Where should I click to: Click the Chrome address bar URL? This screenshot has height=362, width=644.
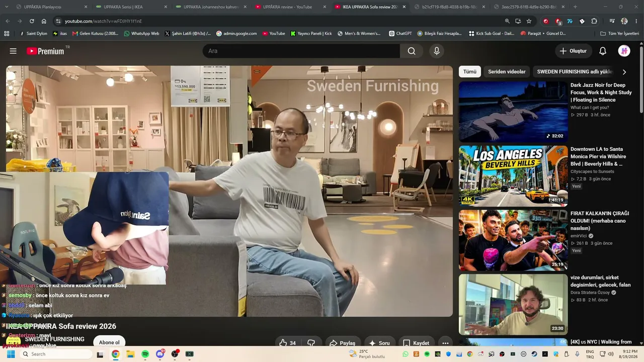103,21
